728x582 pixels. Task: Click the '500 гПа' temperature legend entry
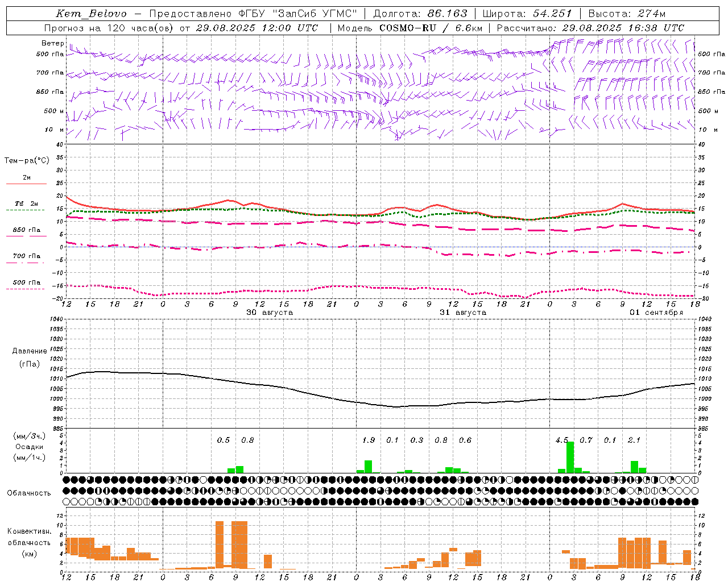coord(27,282)
